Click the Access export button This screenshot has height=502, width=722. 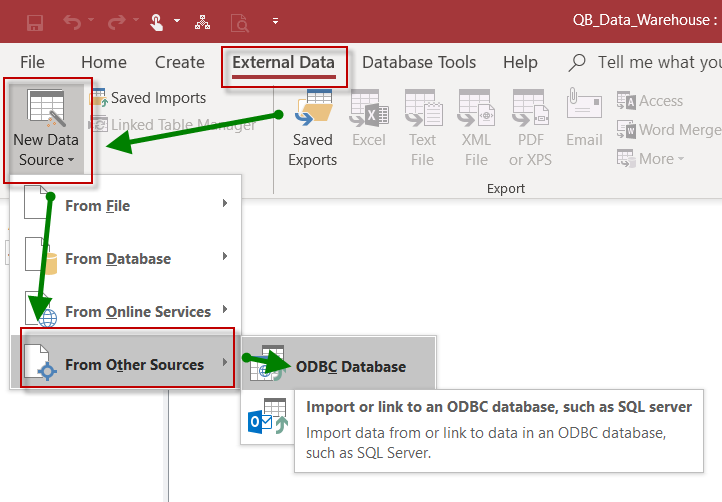650,101
